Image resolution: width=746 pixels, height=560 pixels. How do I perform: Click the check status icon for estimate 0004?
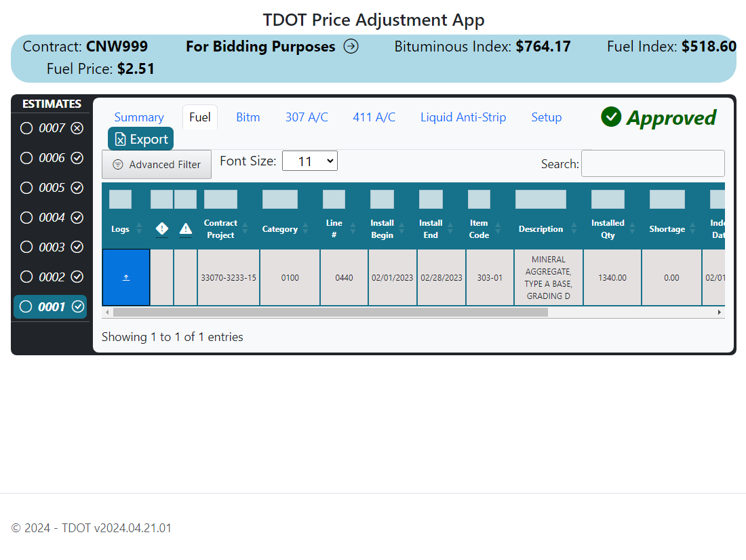77,218
